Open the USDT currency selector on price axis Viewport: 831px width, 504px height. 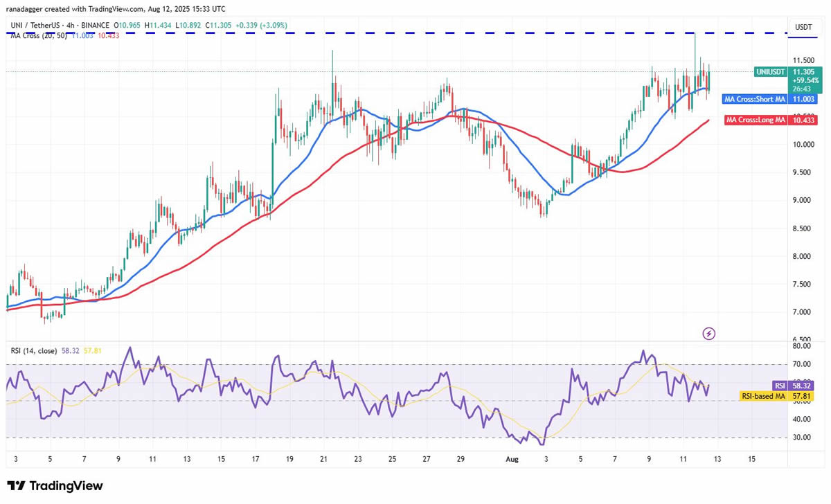coord(803,27)
